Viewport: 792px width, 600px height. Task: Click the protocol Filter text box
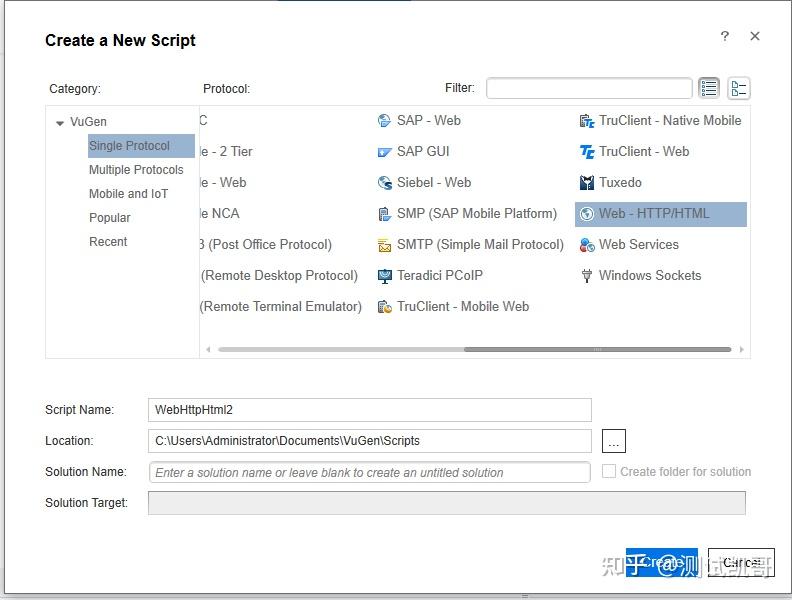[589, 88]
